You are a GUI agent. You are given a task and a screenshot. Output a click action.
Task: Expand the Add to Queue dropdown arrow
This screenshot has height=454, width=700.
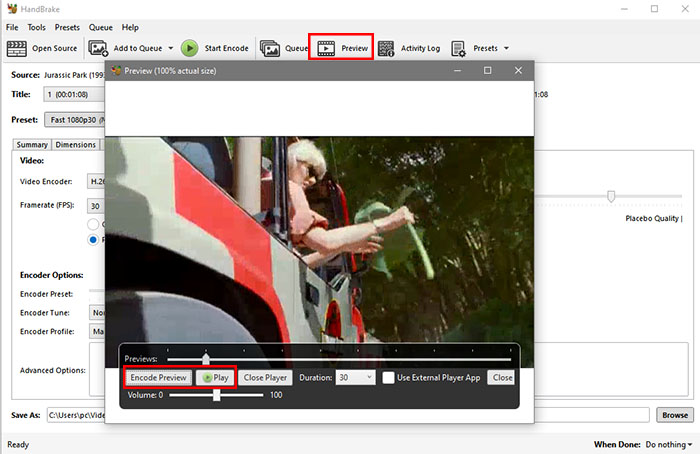point(171,48)
